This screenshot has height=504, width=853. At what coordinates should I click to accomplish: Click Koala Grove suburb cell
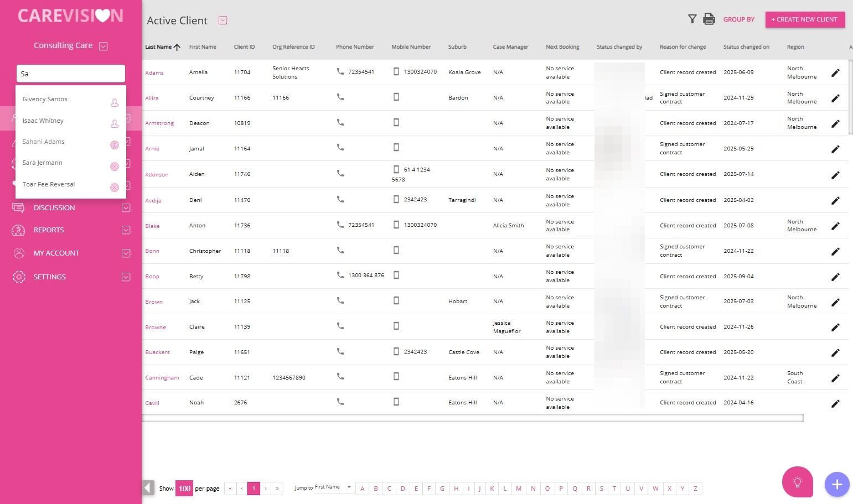pos(464,72)
